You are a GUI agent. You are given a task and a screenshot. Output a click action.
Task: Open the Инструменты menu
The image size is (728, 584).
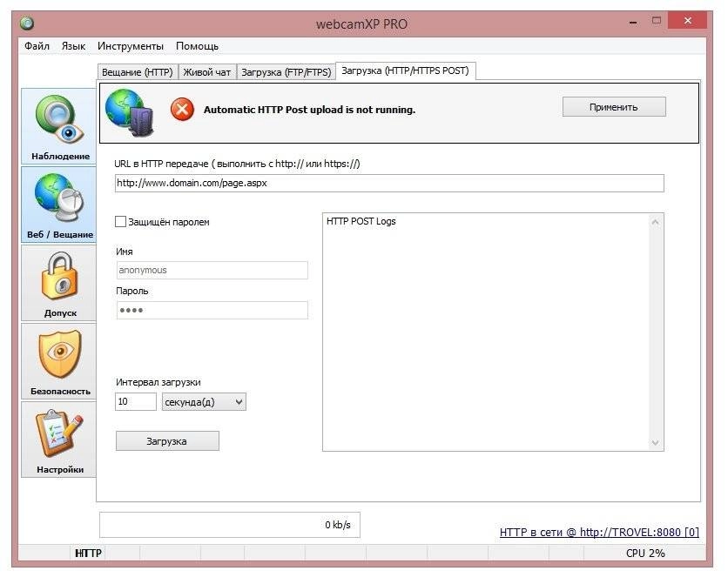pos(131,46)
